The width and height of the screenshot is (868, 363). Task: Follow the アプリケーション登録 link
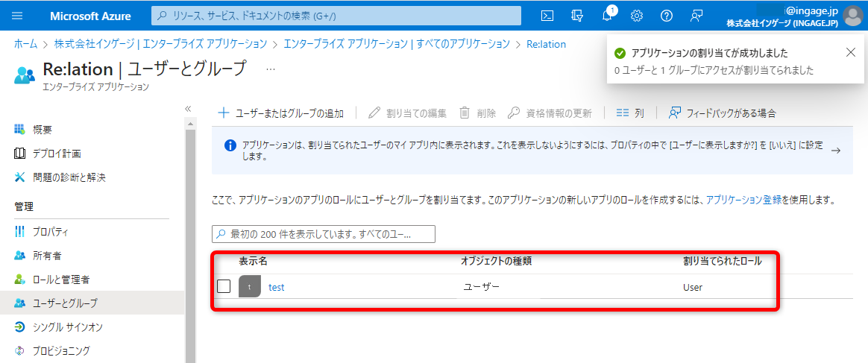click(x=744, y=200)
